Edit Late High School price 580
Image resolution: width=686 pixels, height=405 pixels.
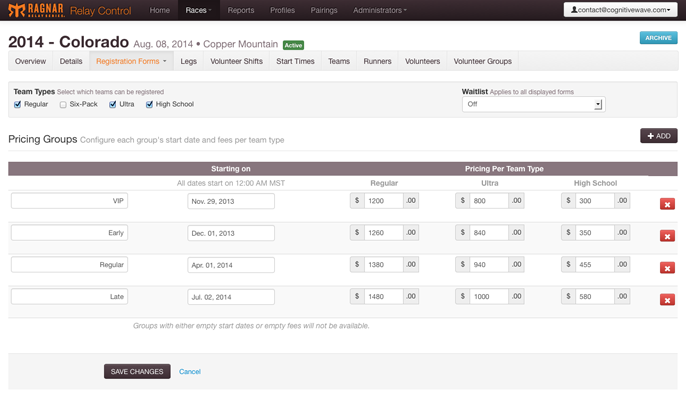[x=595, y=297]
